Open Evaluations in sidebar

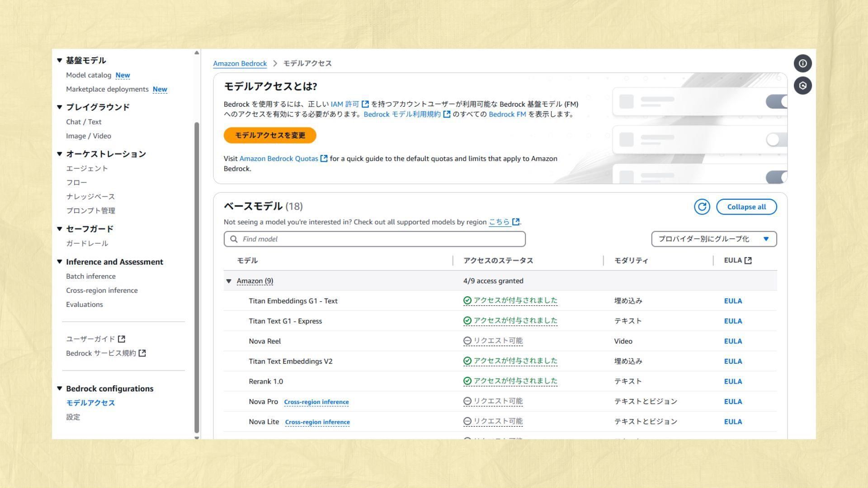pyautogui.click(x=85, y=305)
